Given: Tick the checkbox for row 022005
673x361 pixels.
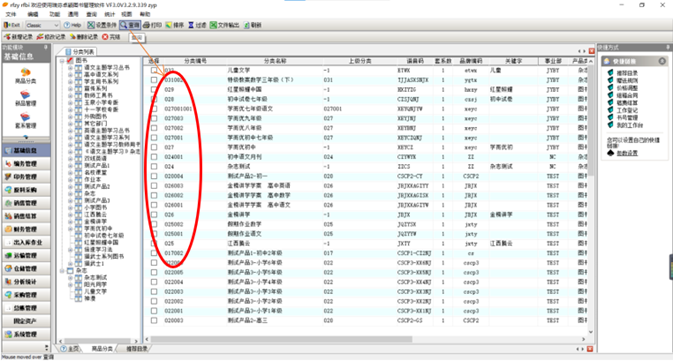Looking at the screenshot, I should point(154,272).
